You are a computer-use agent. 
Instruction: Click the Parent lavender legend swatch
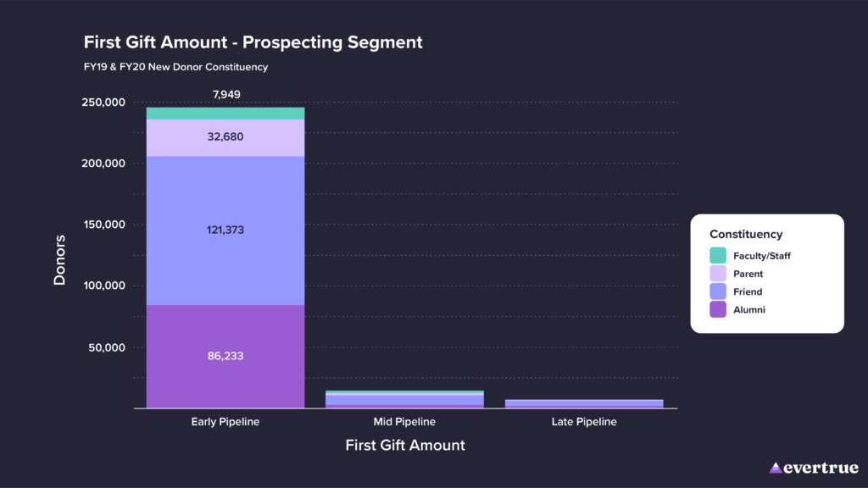[718, 274]
